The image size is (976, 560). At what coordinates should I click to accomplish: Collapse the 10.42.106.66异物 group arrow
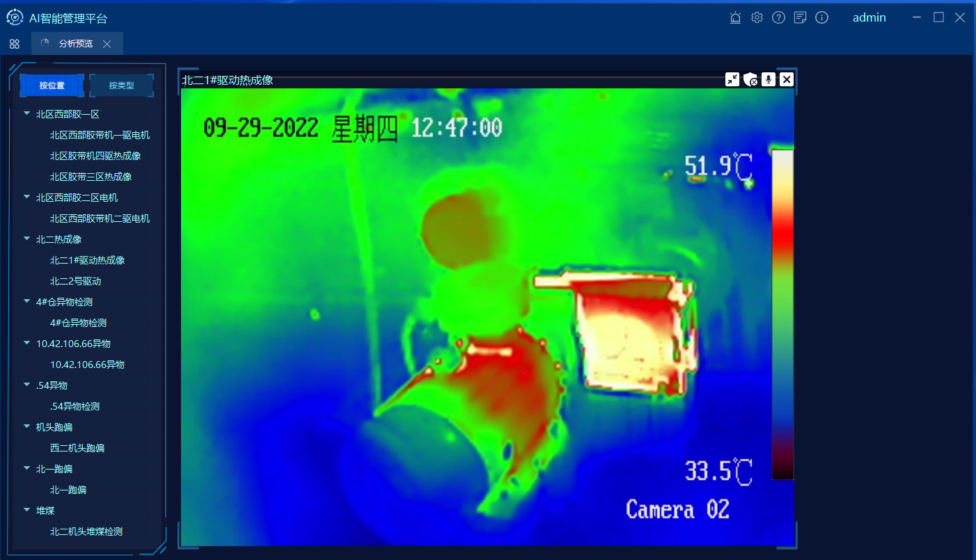[26, 343]
